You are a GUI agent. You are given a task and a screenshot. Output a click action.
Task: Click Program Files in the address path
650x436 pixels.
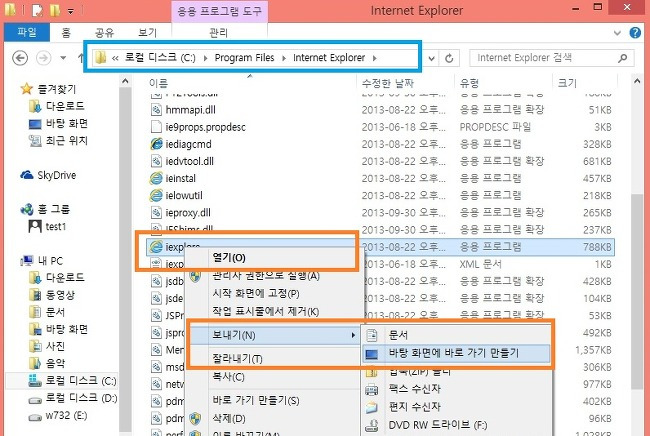coord(245,58)
